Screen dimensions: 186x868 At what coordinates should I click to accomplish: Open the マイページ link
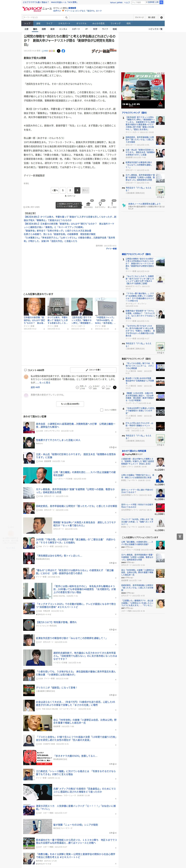[x=139, y=18]
